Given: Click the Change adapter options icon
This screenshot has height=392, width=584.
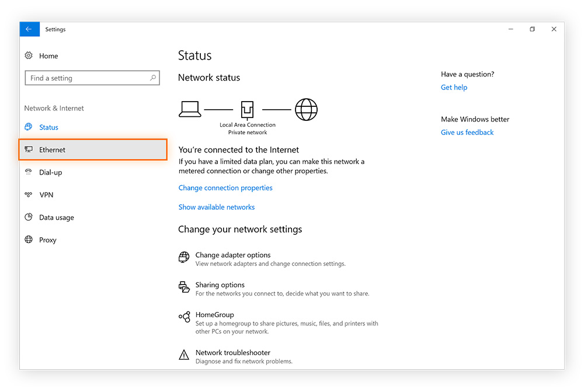Looking at the screenshot, I should (183, 257).
